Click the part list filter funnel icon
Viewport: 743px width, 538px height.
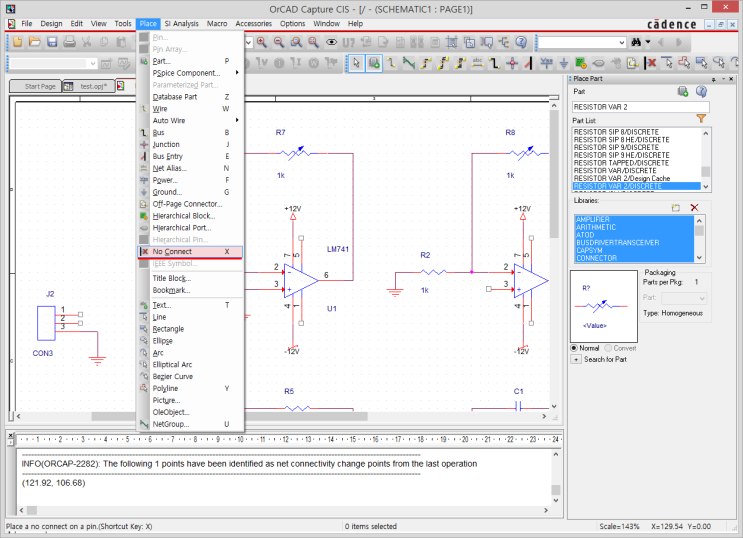coord(701,119)
